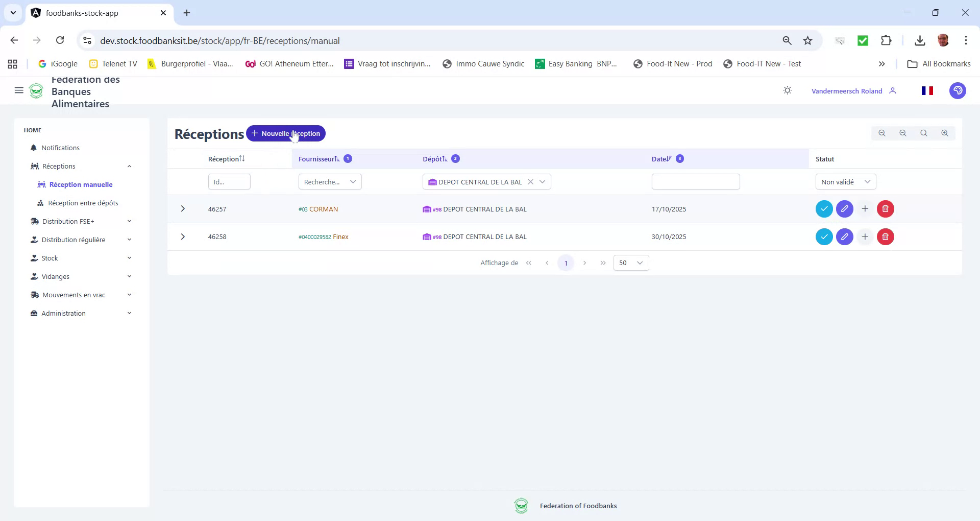Viewport: 980px width, 521px height.
Task: Toggle dark mode with the sun icon
Action: [x=787, y=90]
